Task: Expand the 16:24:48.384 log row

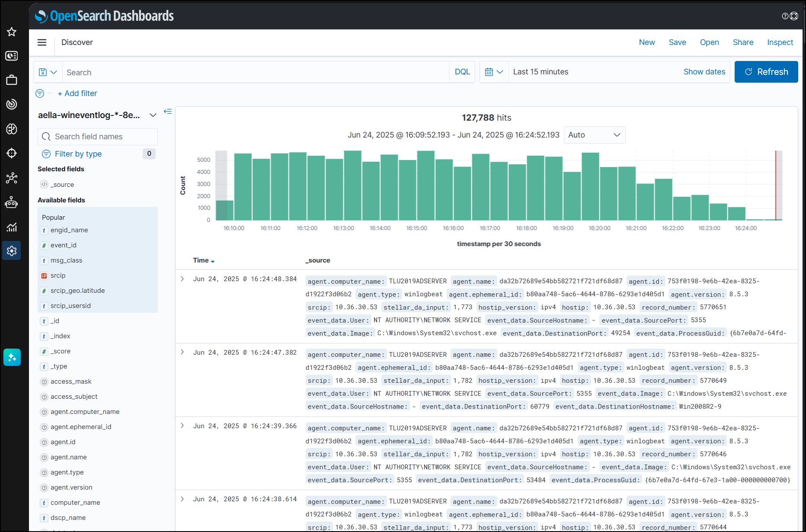Action: pyautogui.click(x=182, y=279)
